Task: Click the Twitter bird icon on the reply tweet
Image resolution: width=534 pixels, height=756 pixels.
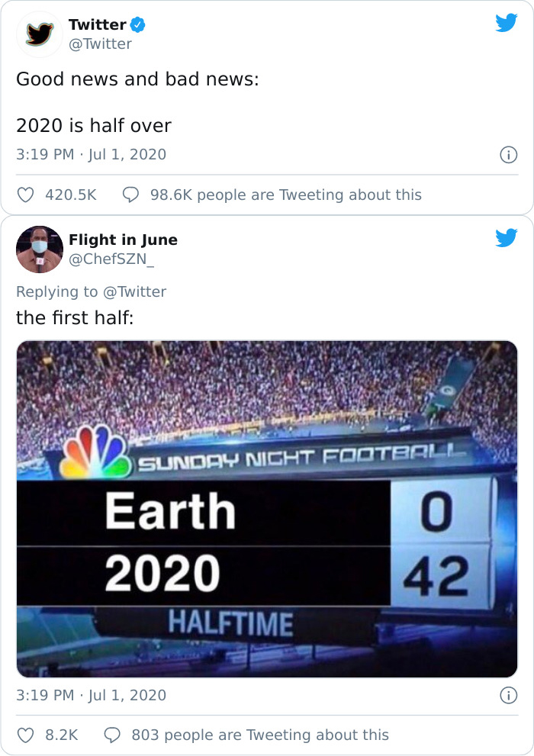Action: tap(506, 239)
